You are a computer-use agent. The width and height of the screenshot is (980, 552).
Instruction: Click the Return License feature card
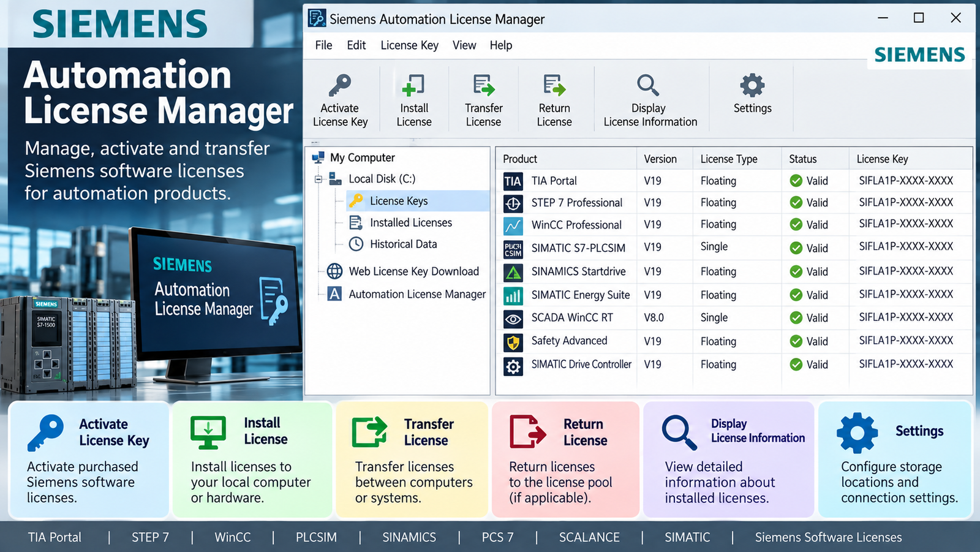(x=565, y=459)
